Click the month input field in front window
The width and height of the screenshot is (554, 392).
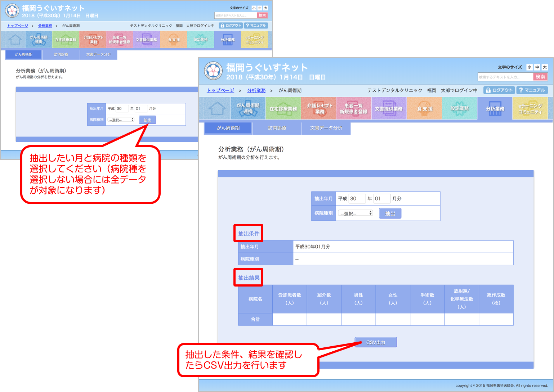[382, 199]
